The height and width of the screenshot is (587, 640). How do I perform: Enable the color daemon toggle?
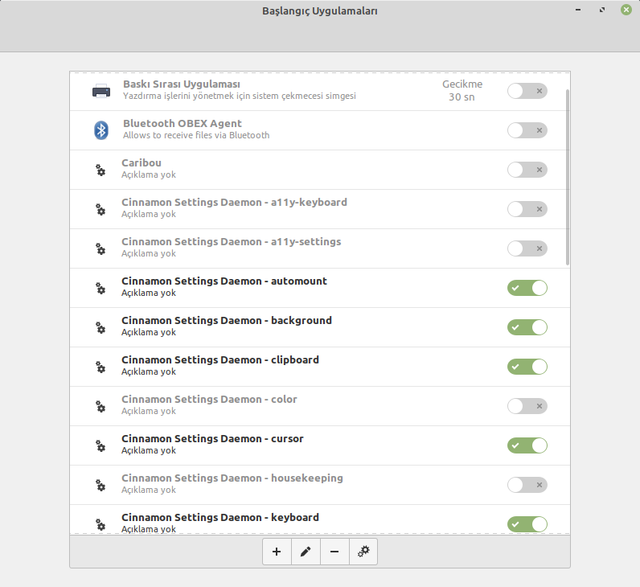[527, 406]
